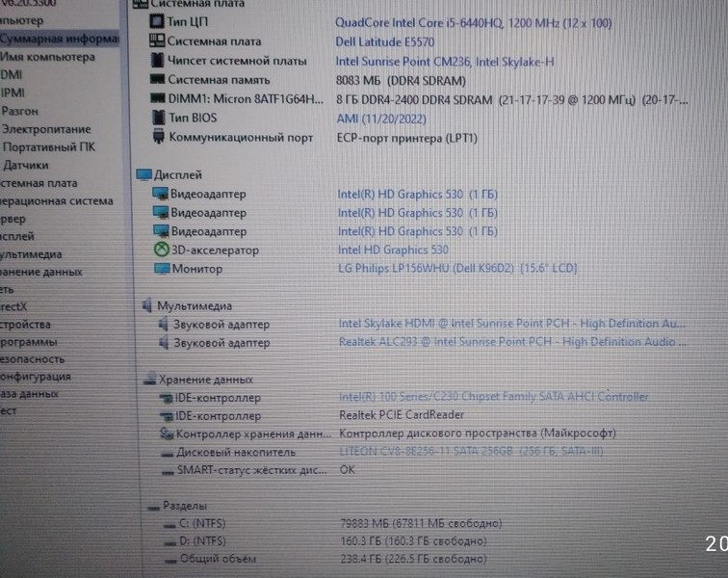
Task: Expand Операционная система category in sidebar
Action: pos(56,200)
